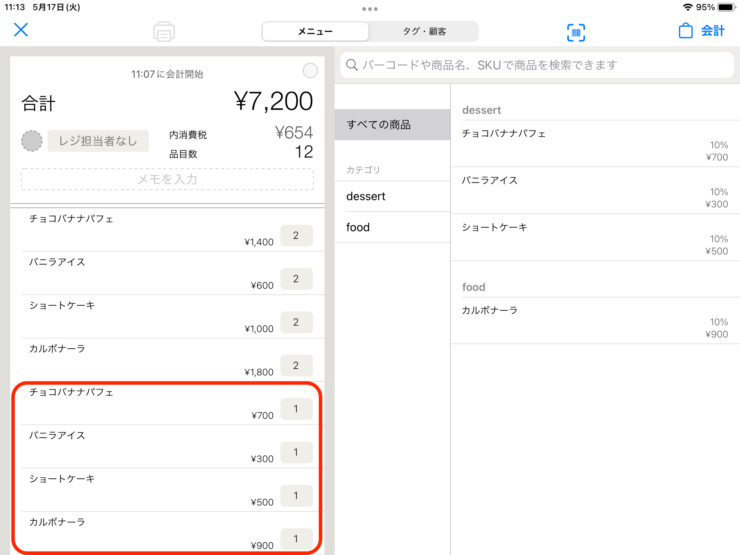Viewport: 740px width, 555px height.
Task: Tap quantity 1 on バニラアイス ¥300 row
Action: [x=296, y=452]
